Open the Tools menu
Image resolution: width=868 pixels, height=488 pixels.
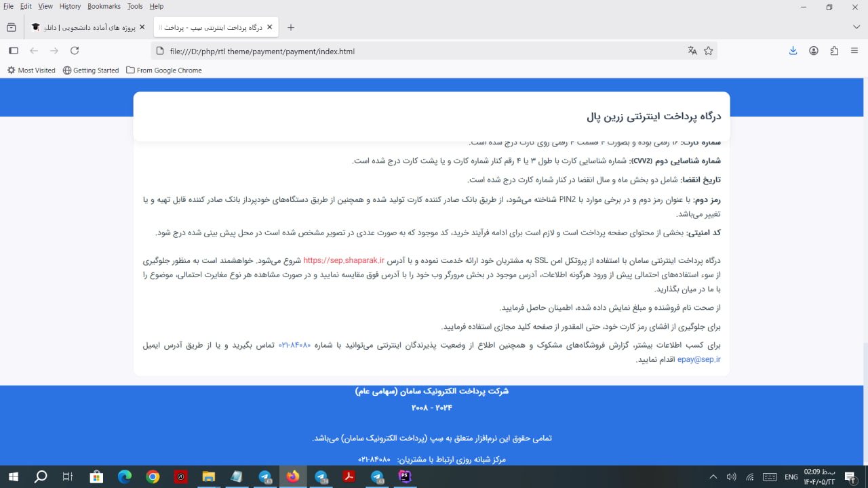[x=135, y=6]
